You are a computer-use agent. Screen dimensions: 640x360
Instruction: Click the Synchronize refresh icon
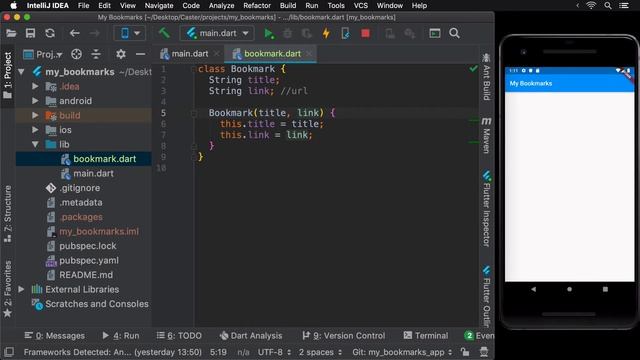50,33
